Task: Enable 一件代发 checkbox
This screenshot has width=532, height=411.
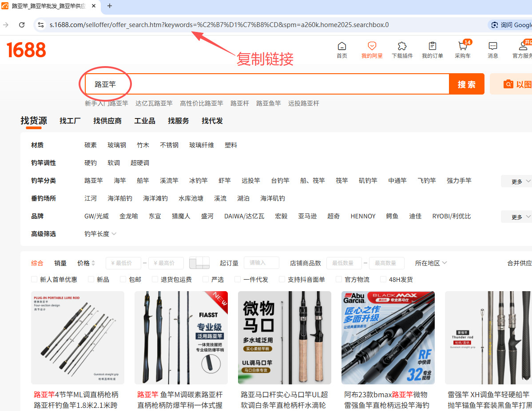Action: coord(238,280)
